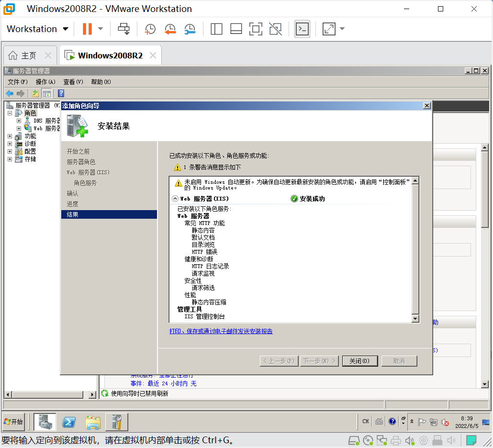Click the VMware printer device status icon
Screen dimensions: 493x448
pos(395,440)
